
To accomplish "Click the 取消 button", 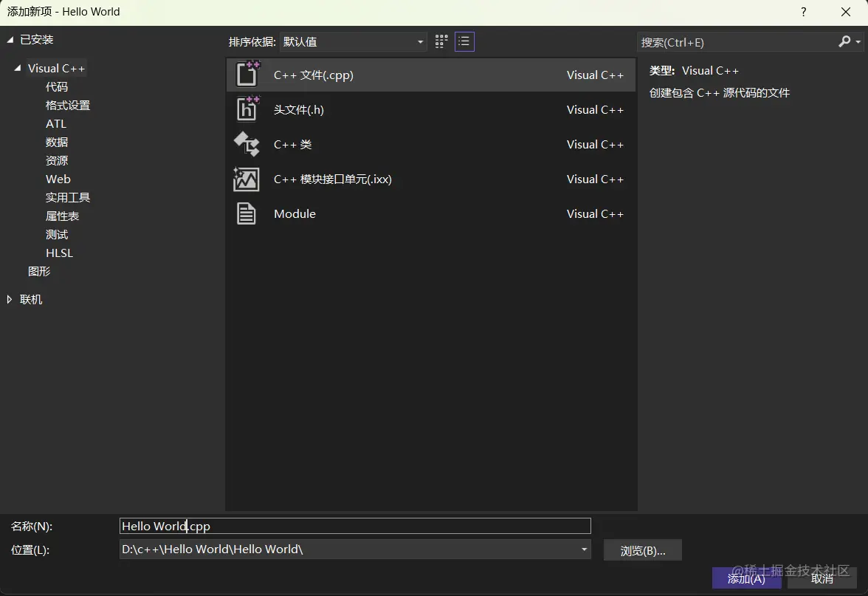I will point(822,578).
